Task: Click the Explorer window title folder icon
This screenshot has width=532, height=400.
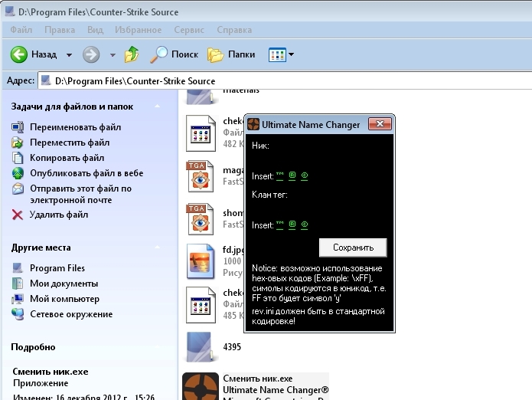Action: click(10, 11)
